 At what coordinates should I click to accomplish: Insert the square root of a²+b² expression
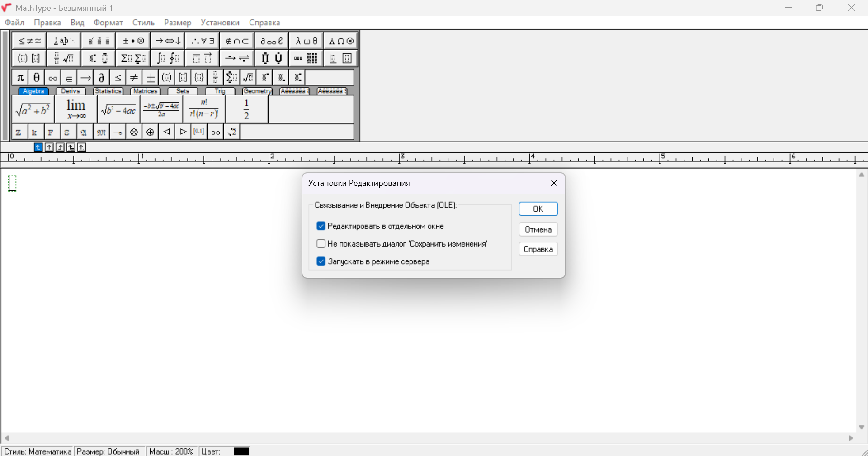click(x=33, y=109)
